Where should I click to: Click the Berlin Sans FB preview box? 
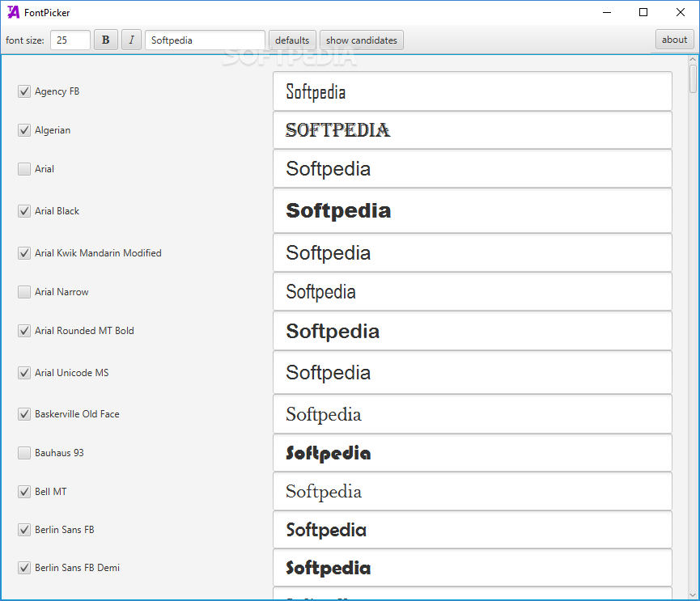coord(473,530)
